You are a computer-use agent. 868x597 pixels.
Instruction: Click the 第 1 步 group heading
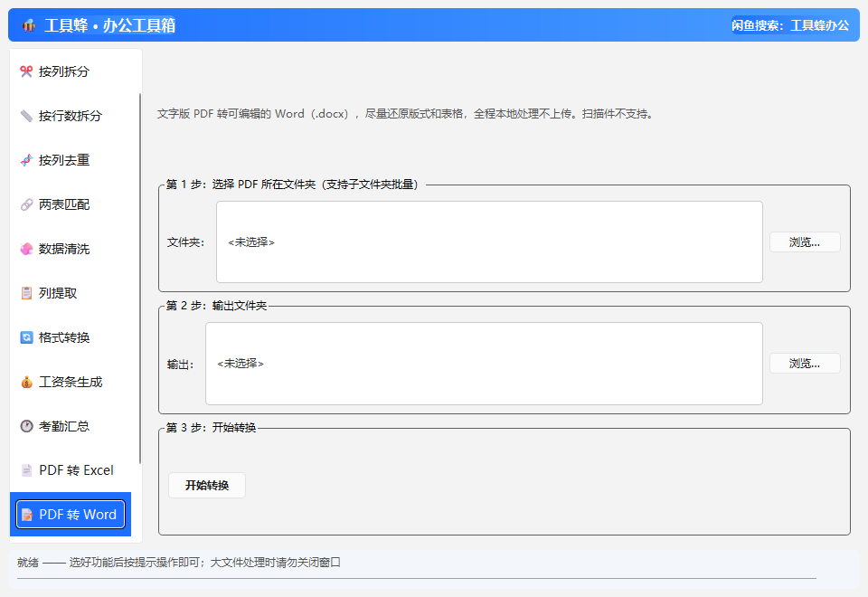coord(292,185)
